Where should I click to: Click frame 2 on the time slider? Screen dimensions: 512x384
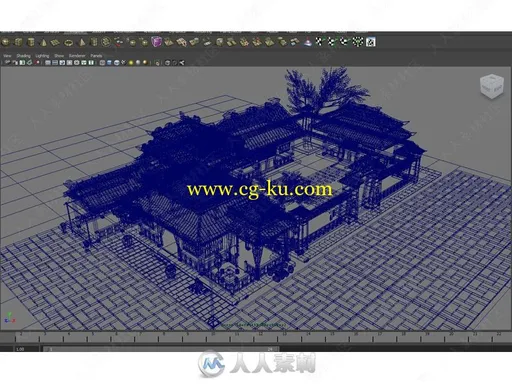point(21,334)
